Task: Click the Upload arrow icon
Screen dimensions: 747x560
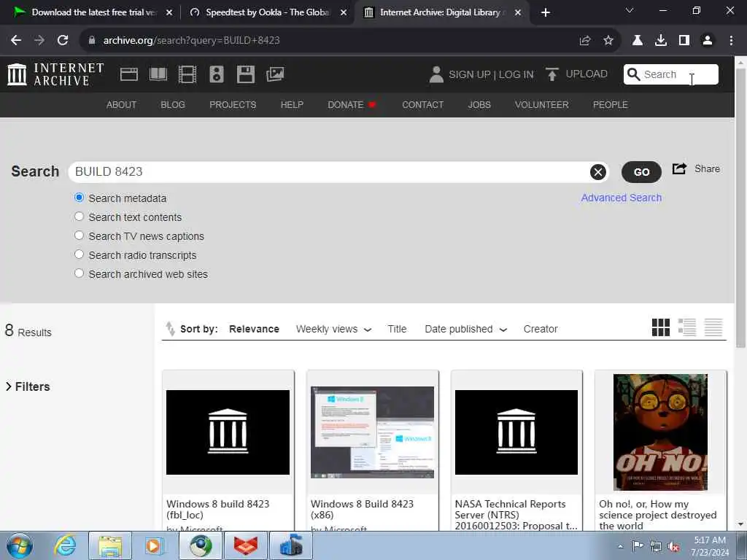Action: [x=552, y=74]
